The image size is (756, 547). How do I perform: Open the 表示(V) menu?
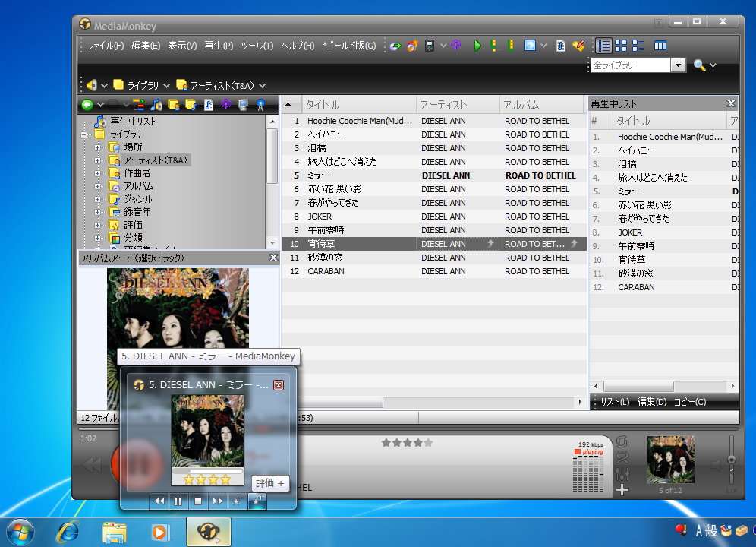click(182, 46)
